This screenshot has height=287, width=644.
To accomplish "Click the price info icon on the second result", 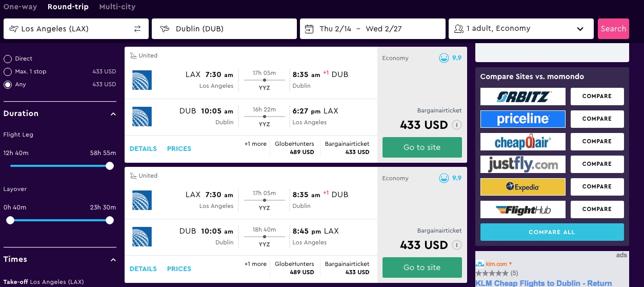I will pyautogui.click(x=457, y=245).
